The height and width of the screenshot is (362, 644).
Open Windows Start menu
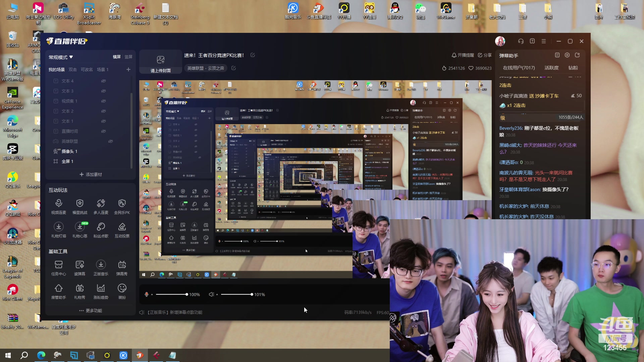pyautogui.click(x=8, y=355)
